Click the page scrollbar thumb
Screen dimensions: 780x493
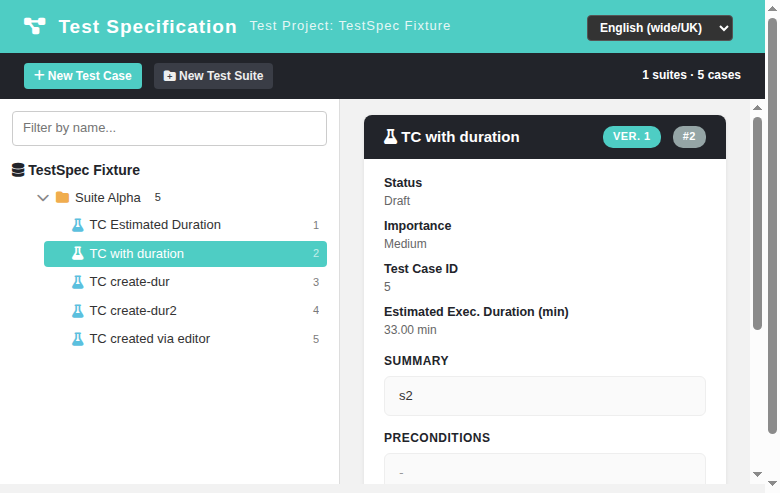click(772, 226)
